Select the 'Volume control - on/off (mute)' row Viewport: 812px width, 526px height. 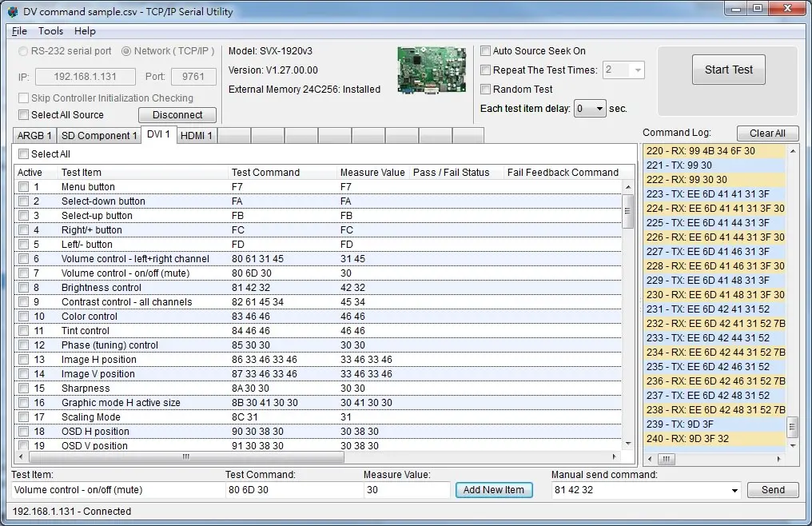point(318,273)
